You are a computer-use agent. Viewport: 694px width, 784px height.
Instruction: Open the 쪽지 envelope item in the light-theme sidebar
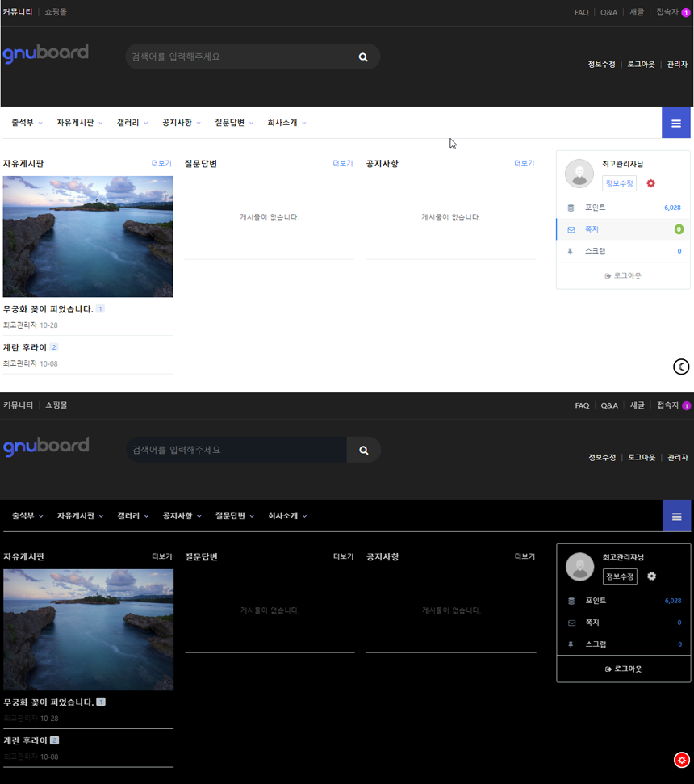pos(592,229)
